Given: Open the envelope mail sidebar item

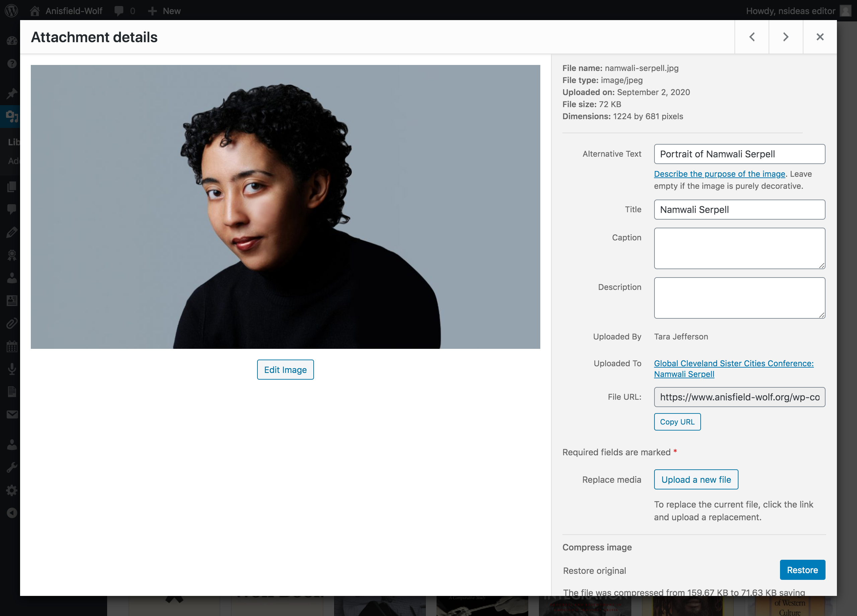Looking at the screenshot, I should [12, 414].
